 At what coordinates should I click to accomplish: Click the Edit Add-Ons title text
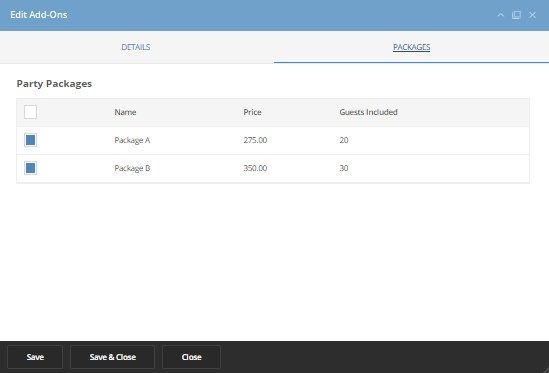pyautogui.click(x=39, y=15)
